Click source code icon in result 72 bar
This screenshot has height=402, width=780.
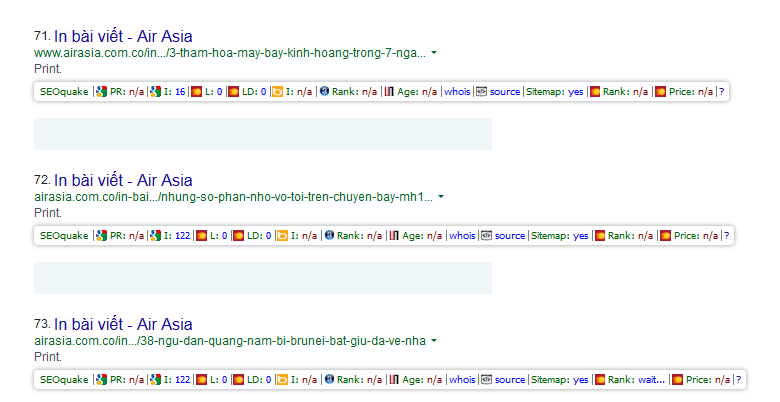487,236
